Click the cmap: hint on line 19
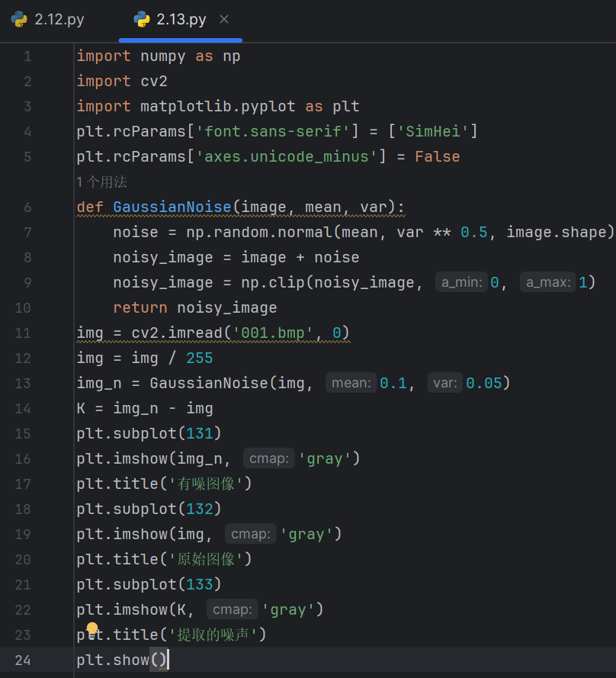The image size is (616, 678). [251, 534]
